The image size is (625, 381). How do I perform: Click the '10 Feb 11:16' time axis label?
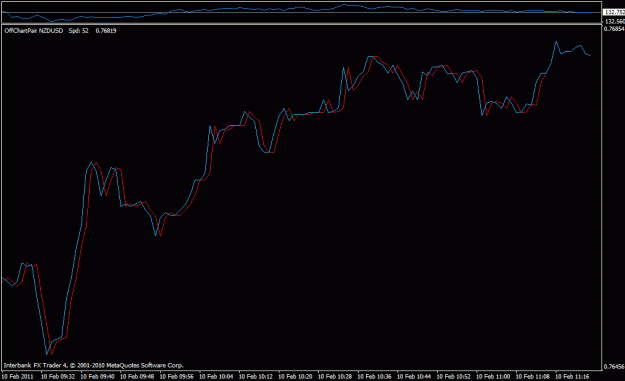pos(572,377)
